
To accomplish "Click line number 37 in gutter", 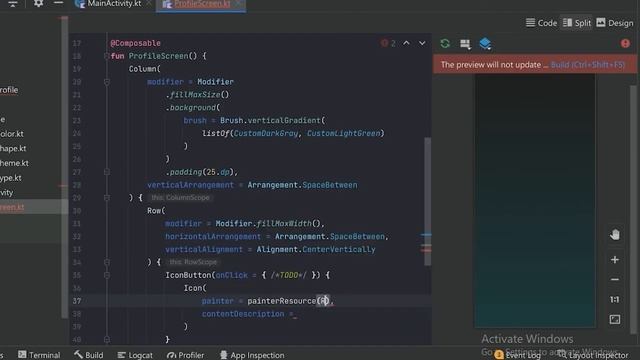I will coord(77,301).
